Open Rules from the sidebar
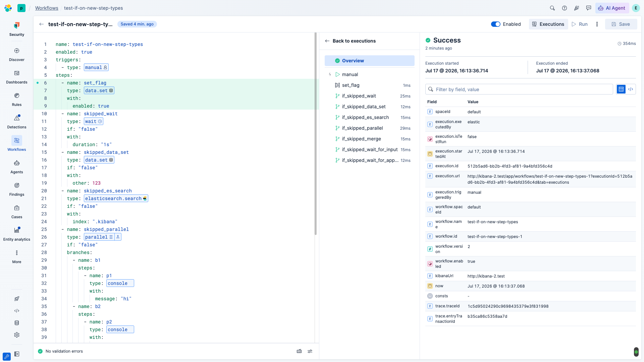 point(17,99)
